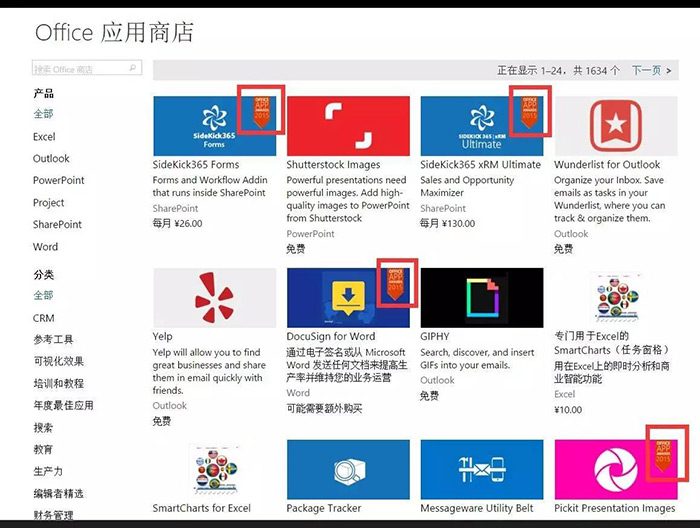The width and height of the screenshot is (700, 528).
Task: Open the SideKick365 Forms title link
Action: [196, 165]
